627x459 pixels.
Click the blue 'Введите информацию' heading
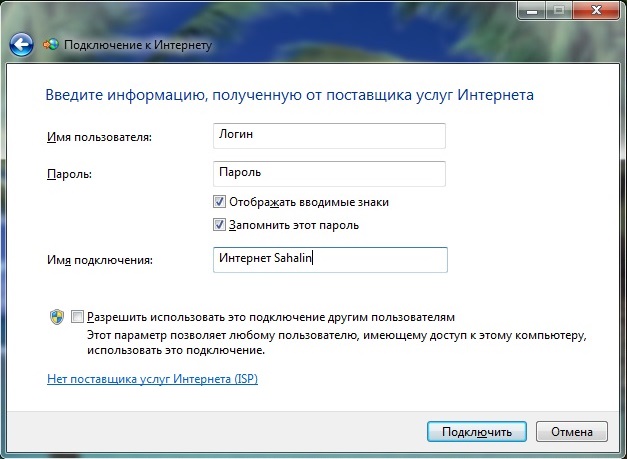pyautogui.click(x=290, y=95)
